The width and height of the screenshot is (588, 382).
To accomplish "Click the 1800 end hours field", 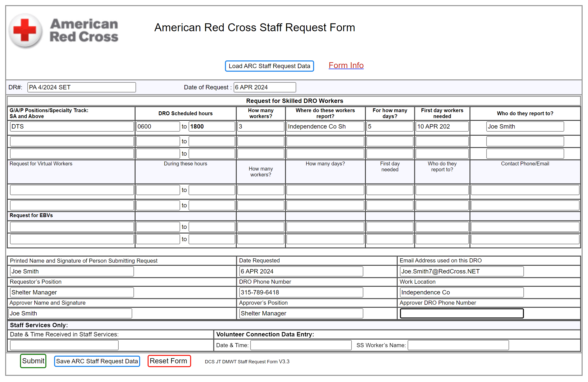I will (212, 126).
